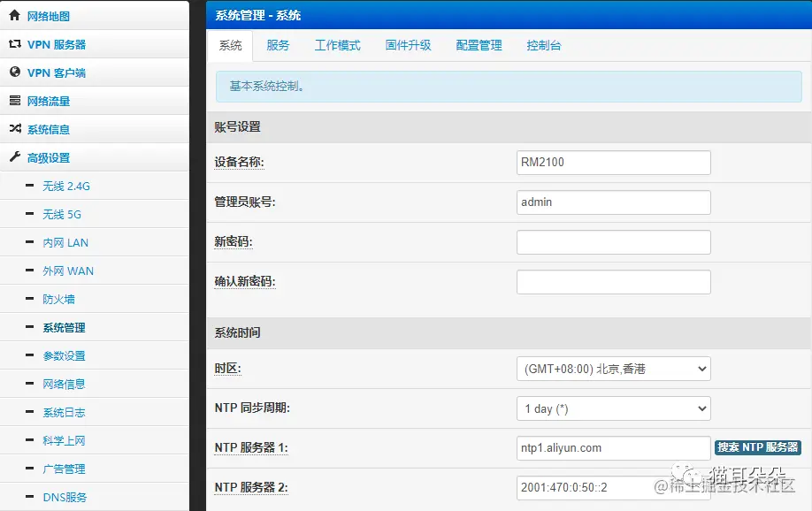Open the 控制台 tab

(x=545, y=46)
